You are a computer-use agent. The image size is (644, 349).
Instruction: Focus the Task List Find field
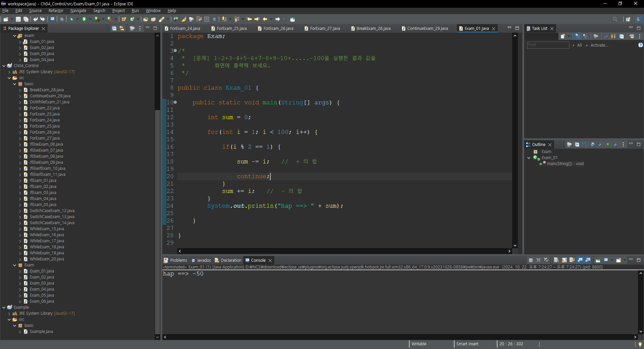pos(548,45)
